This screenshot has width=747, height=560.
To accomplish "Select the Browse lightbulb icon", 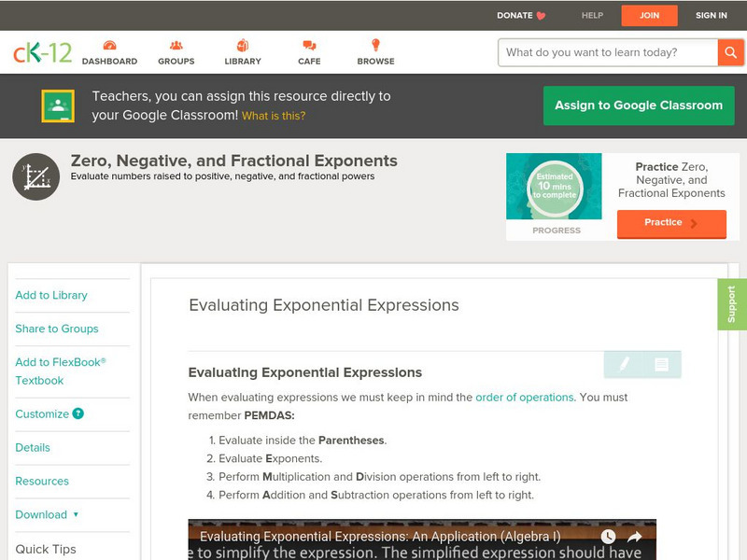I will 375,43.
